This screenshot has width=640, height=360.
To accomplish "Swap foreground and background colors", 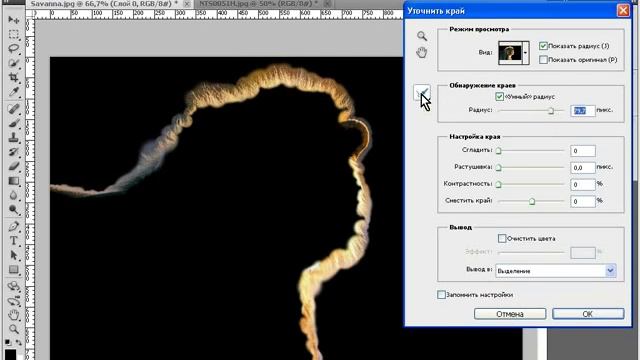I will click(18, 342).
